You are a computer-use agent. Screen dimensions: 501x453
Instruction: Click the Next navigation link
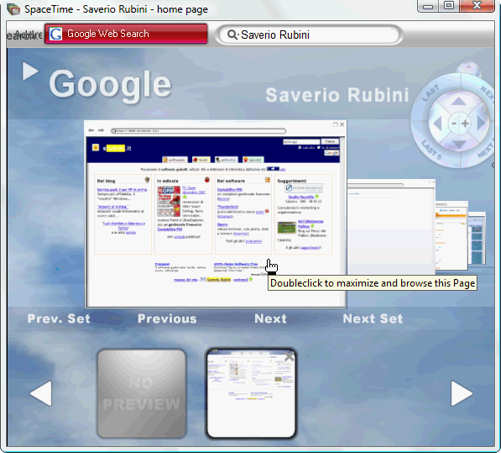[270, 319]
